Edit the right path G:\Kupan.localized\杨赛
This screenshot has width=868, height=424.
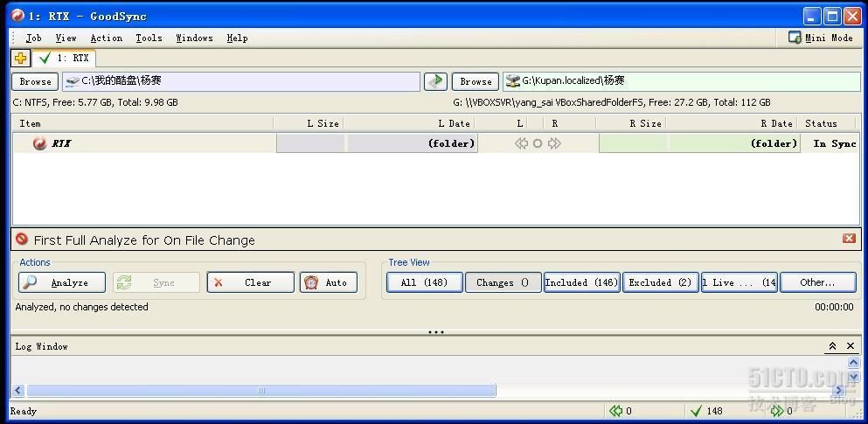click(682, 81)
